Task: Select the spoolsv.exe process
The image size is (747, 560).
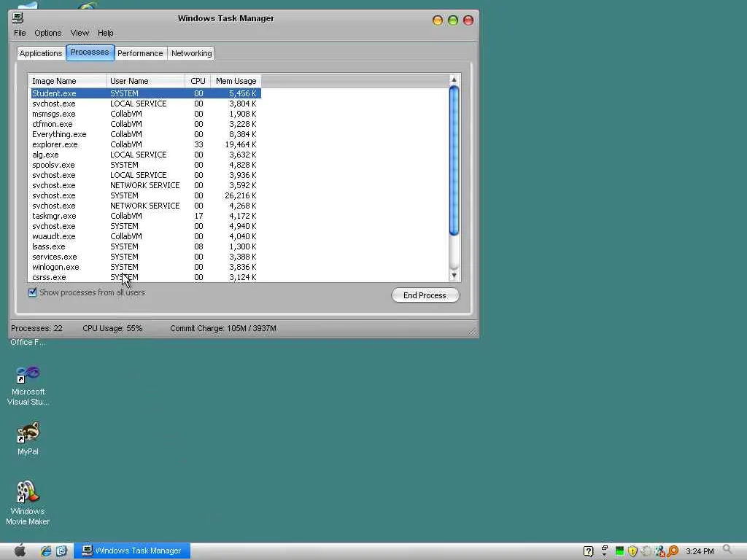Action: pos(146,165)
